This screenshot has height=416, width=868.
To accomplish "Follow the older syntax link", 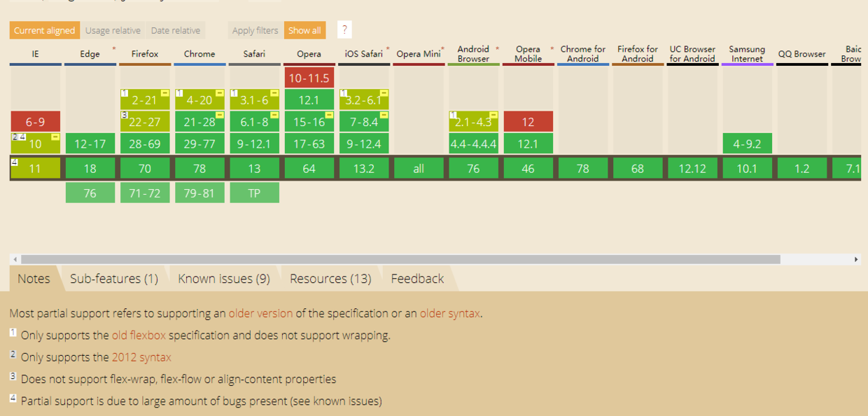I will (x=449, y=314).
